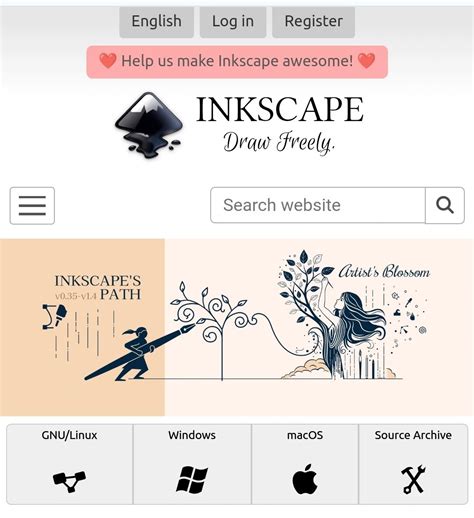Click the magnifying glass search button
Viewport: 474px width, 518px height.
click(x=445, y=205)
